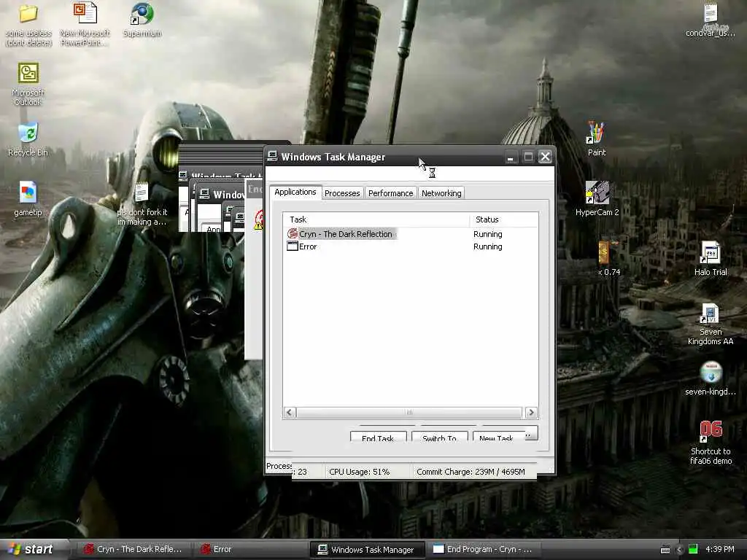The image size is (747, 560).
Task: Switch to the Networking tab
Action: [x=441, y=193]
